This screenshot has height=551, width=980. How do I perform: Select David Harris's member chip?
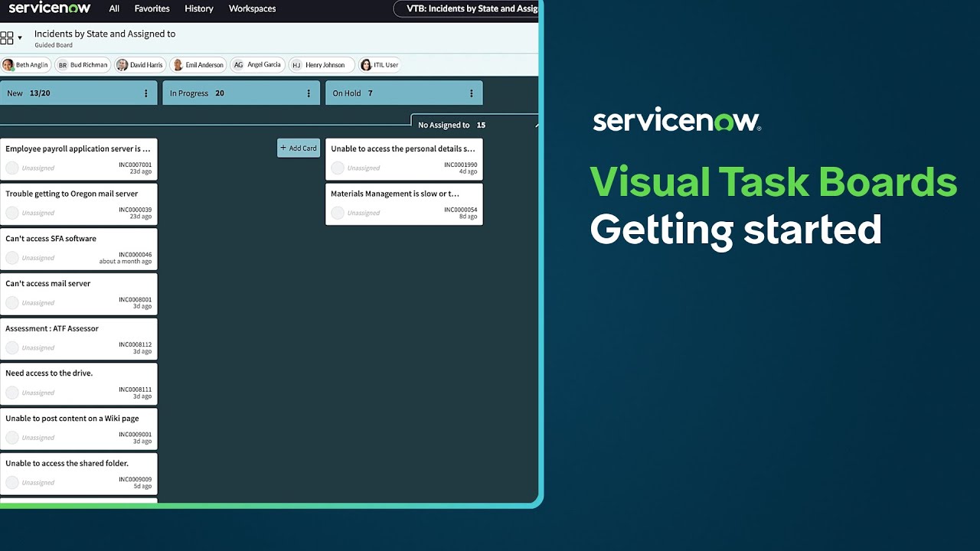tap(139, 65)
